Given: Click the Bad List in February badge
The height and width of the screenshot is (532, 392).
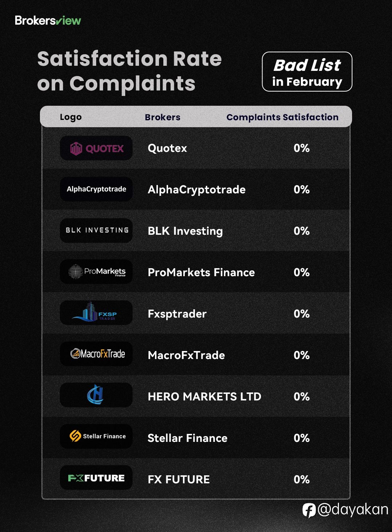Looking at the screenshot, I should [307, 72].
